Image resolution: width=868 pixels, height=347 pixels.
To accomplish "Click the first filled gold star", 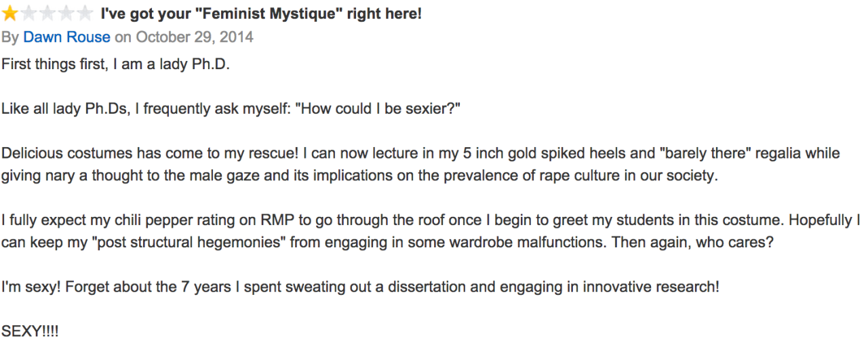I will click(10, 13).
